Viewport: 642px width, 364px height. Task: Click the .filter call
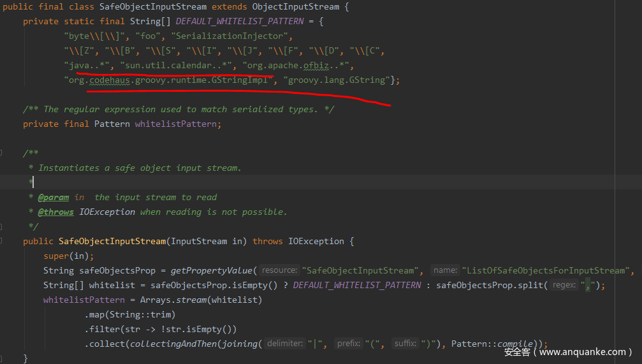tap(102, 330)
